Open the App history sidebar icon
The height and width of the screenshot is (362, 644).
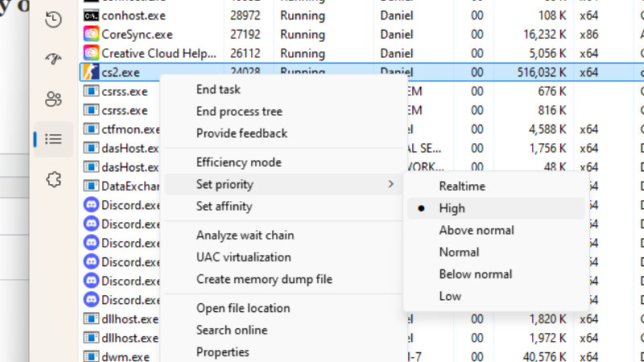[x=53, y=19]
